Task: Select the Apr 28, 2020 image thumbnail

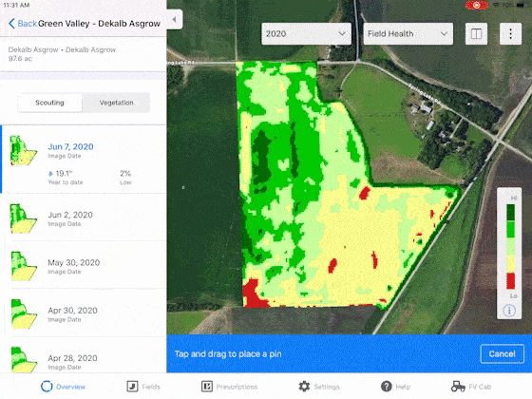Action: pyautogui.click(x=24, y=360)
